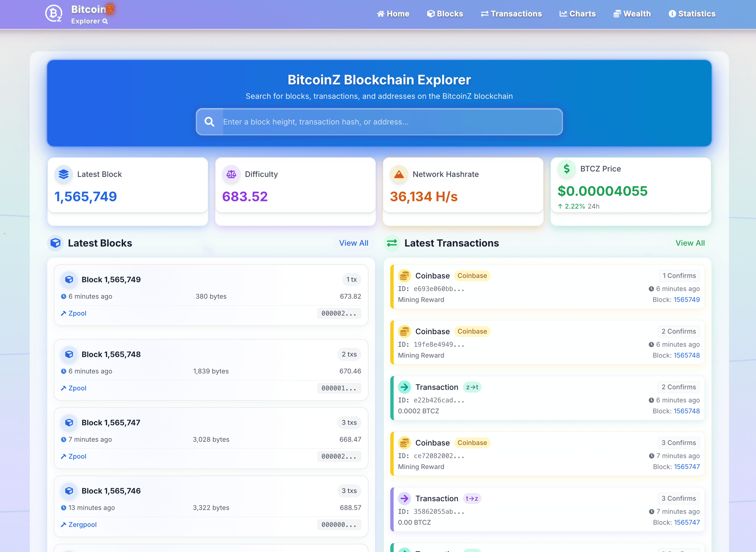Screen dimensions: 756x552
Task: Click the t→z transaction type badge
Action: point(472,498)
